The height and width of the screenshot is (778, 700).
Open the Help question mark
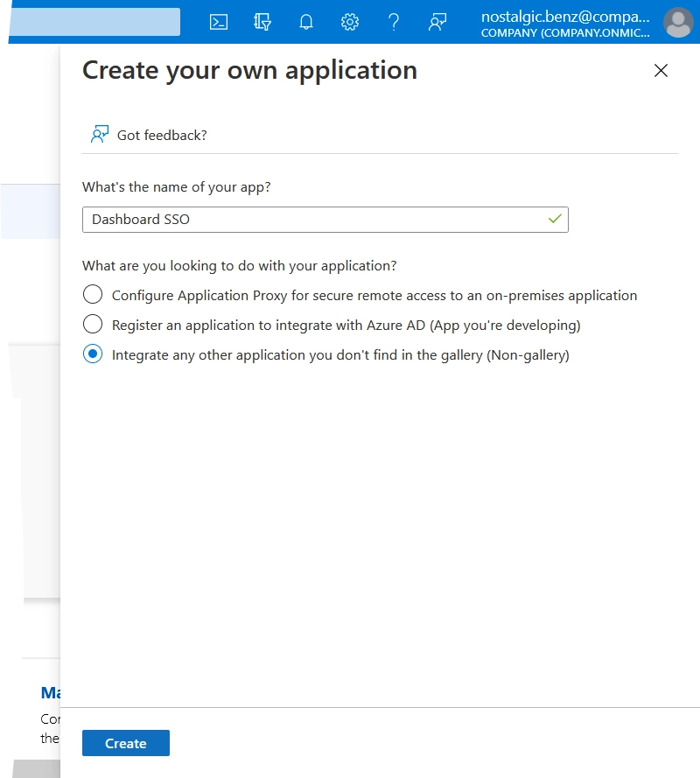click(394, 22)
